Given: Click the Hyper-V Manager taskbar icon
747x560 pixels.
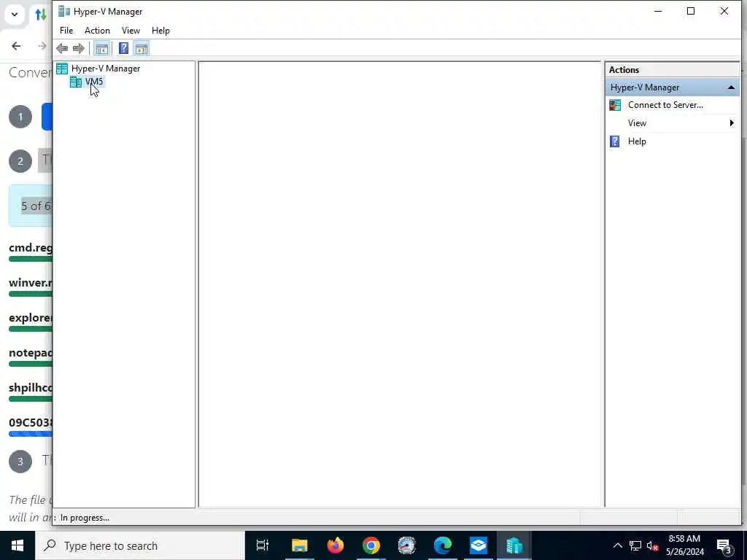Looking at the screenshot, I should [x=514, y=545].
